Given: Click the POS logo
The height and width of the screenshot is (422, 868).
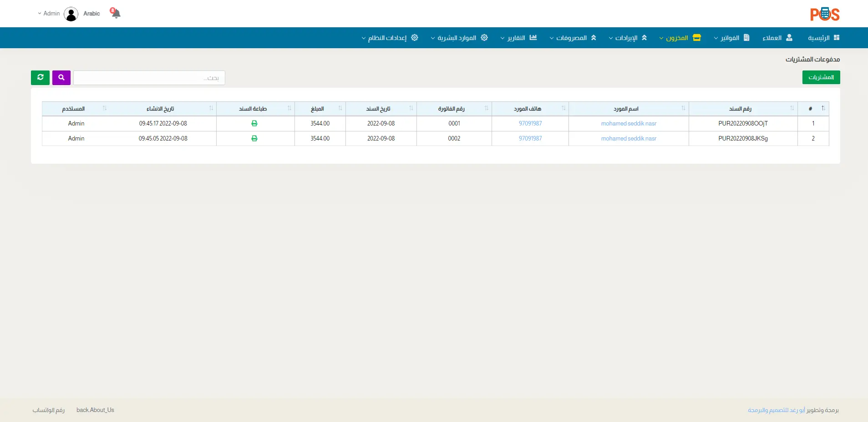Looking at the screenshot, I should [824, 15].
